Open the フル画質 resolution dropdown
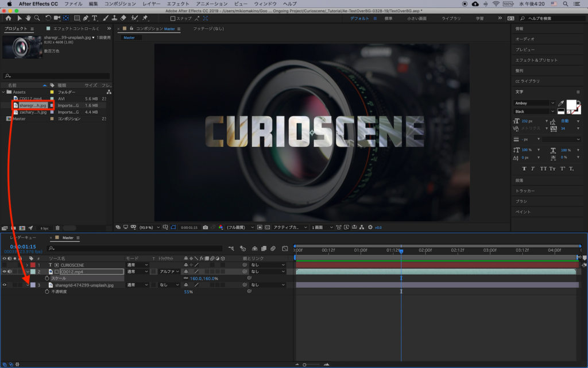 (x=241, y=227)
